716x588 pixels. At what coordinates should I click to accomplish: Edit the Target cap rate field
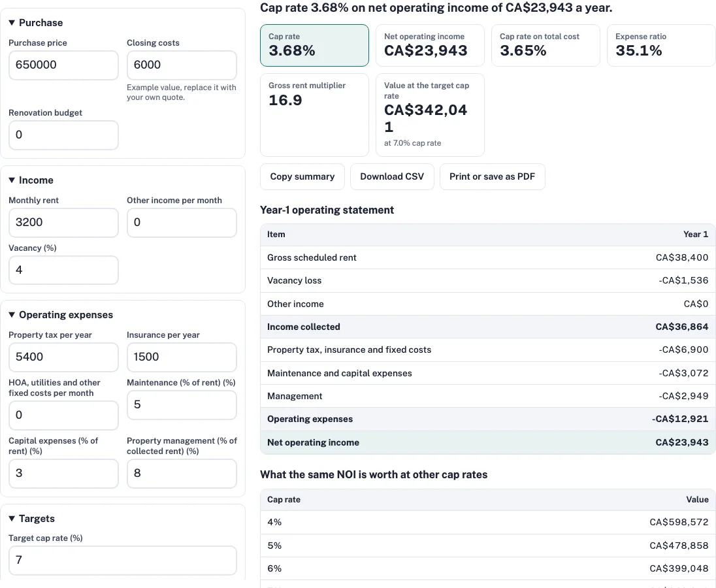(122, 560)
